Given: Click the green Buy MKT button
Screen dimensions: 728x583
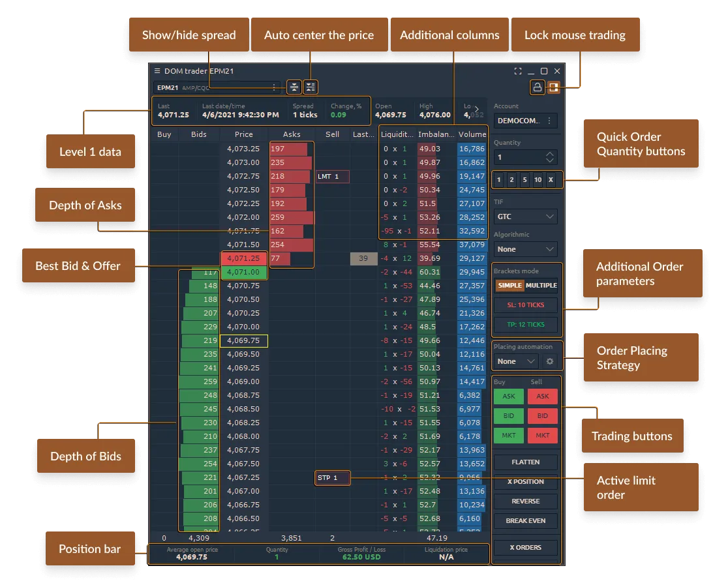Looking at the screenshot, I should [508, 435].
